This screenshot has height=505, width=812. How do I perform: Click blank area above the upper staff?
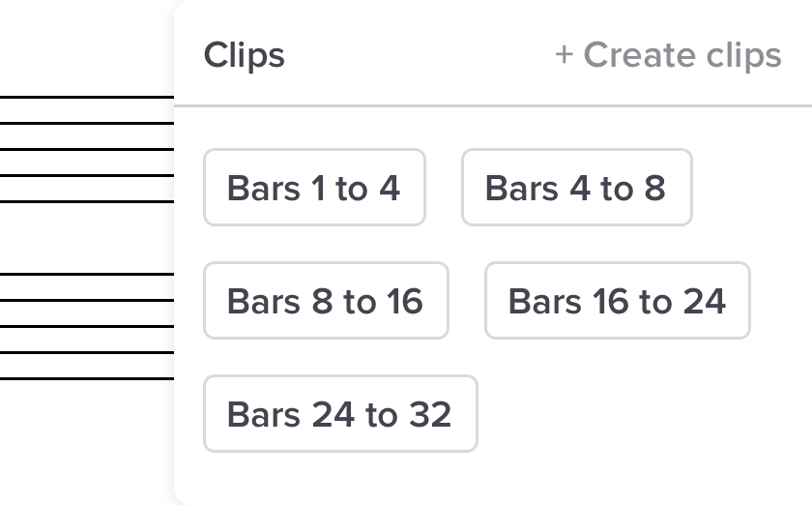click(87, 48)
